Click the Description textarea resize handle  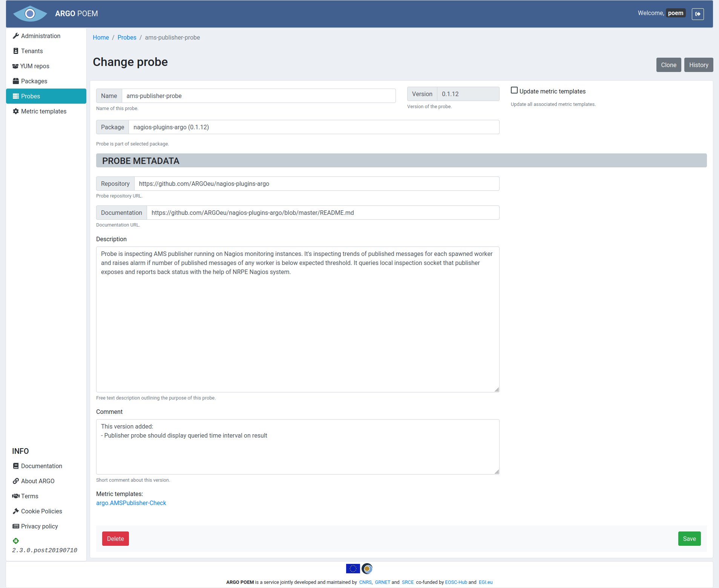pyautogui.click(x=497, y=389)
